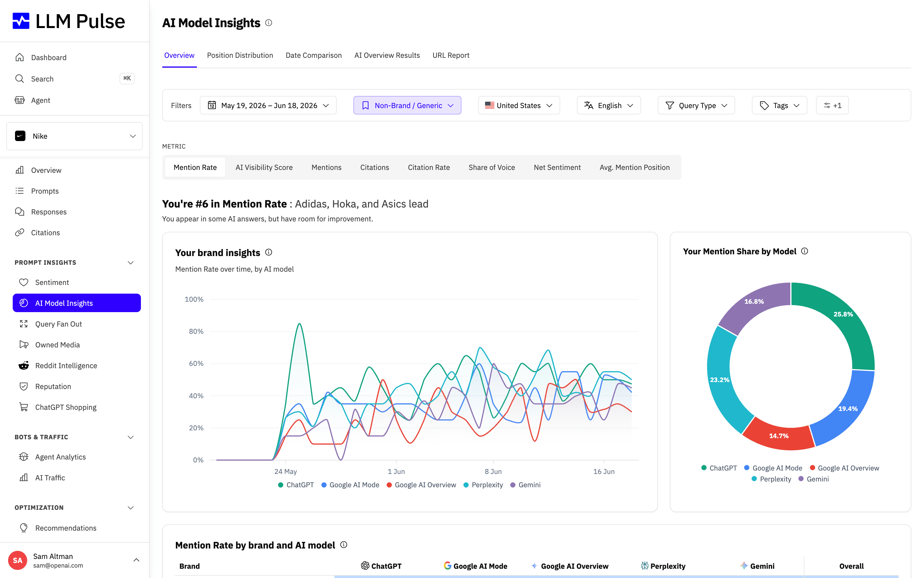This screenshot has height=578, width=924.
Task: Switch to AI Overview Results tab
Action: (x=387, y=55)
